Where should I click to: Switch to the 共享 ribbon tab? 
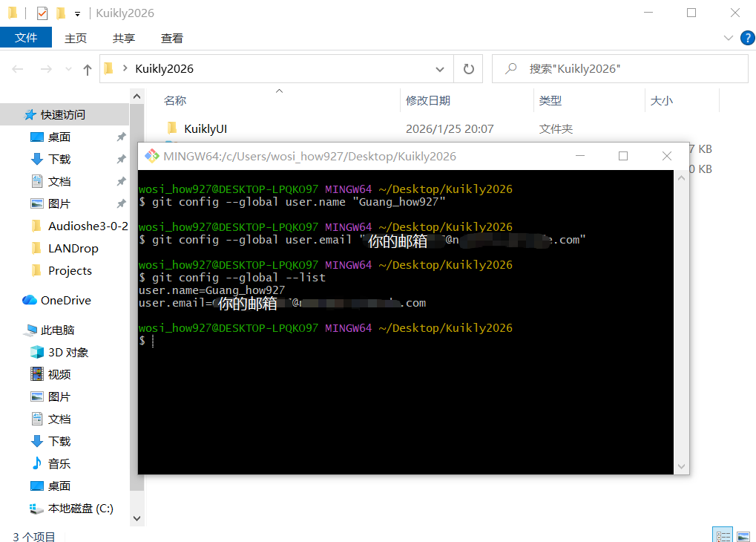point(124,38)
